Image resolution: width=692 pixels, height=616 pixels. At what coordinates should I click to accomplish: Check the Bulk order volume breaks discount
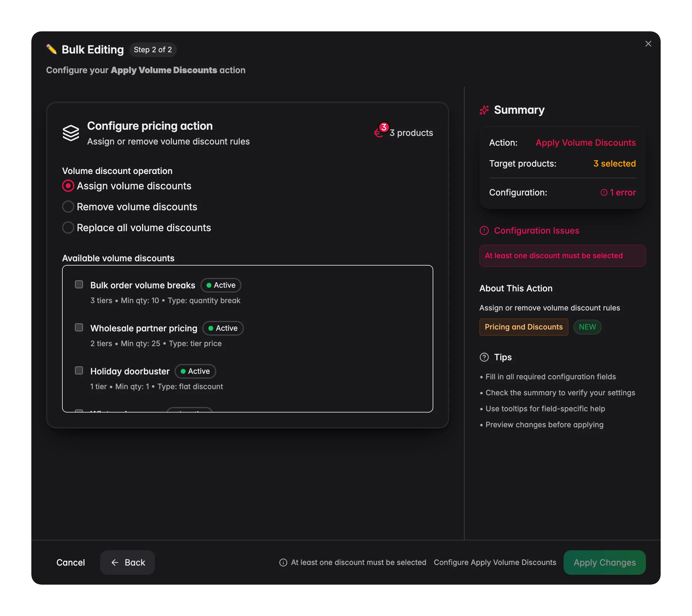[79, 284]
